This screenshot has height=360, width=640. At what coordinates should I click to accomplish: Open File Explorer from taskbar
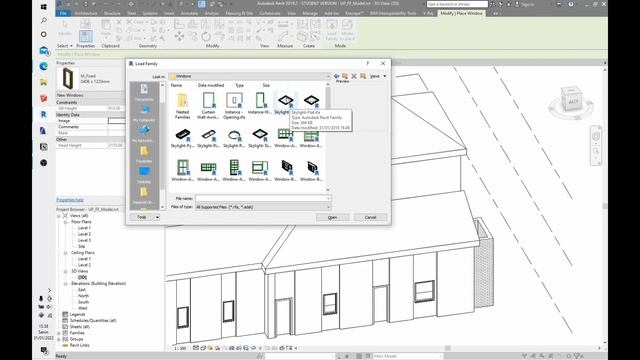click(x=44, y=82)
